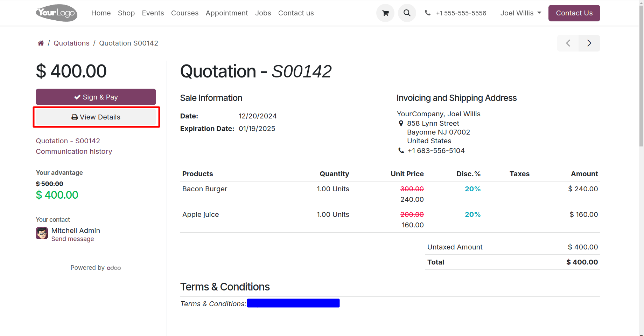
Task: Click map pin icon by 858 Lynn Street
Action: (x=401, y=123)
